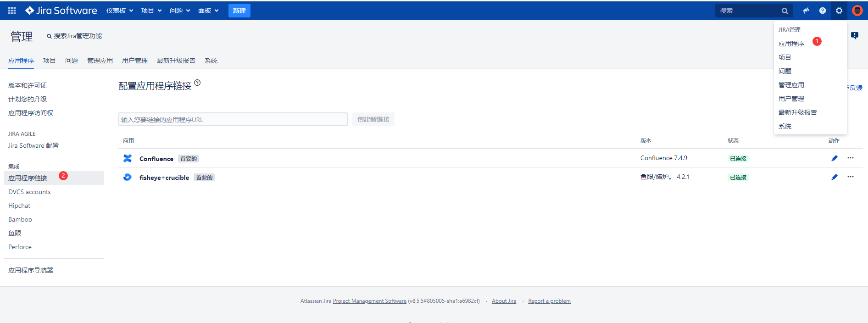This screenshot has width=868, height=323.
Task: Open 鱼眼 in the sidebar
Action: (15, 233)
